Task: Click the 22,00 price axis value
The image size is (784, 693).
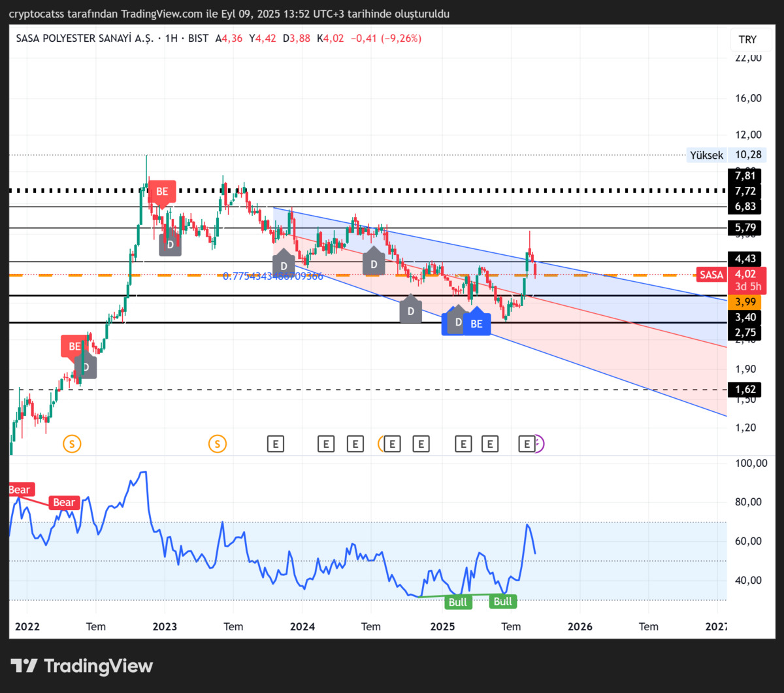Action: (x=748, y=58)
